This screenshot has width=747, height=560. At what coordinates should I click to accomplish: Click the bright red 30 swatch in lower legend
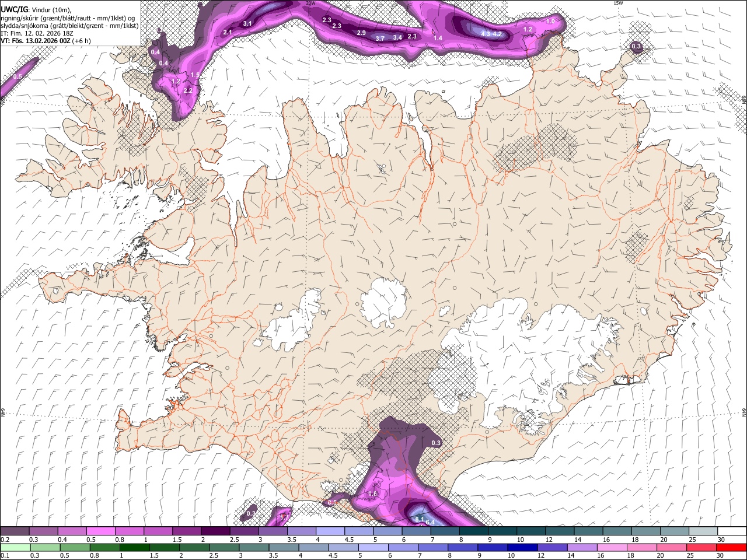(x=732, y=547)
